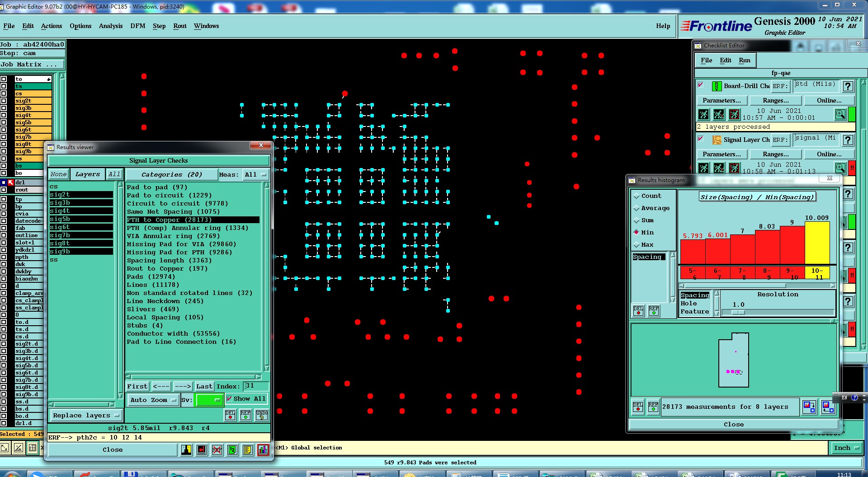Open the Auto Zoom dropdown
This screenshot has width=868, height=477.
pos(153,400)
